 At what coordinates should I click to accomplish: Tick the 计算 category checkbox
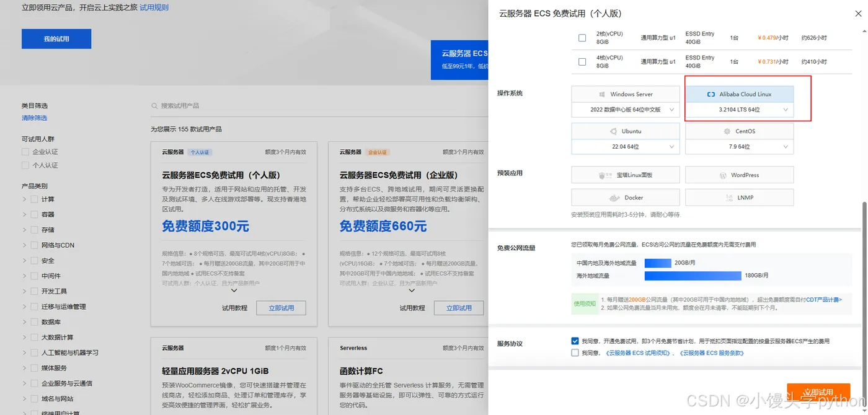[34, 199]
